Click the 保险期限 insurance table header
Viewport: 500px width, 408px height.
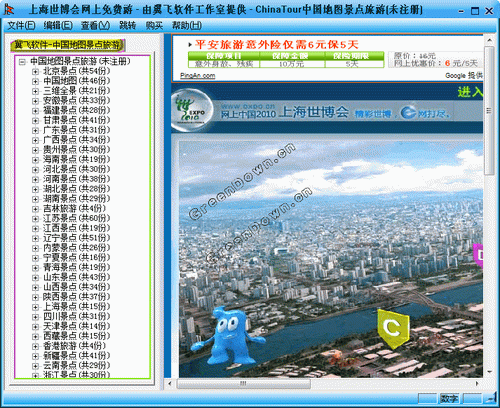[354, 56]
